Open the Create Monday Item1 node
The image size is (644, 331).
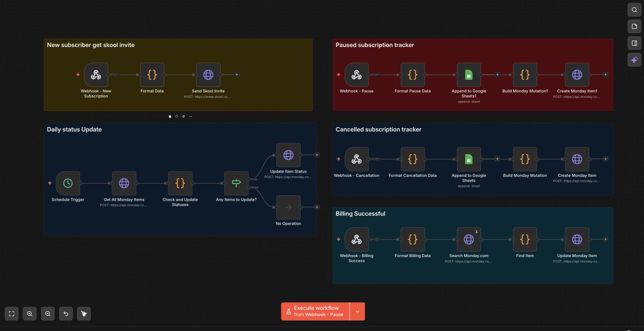click(577, 75)
